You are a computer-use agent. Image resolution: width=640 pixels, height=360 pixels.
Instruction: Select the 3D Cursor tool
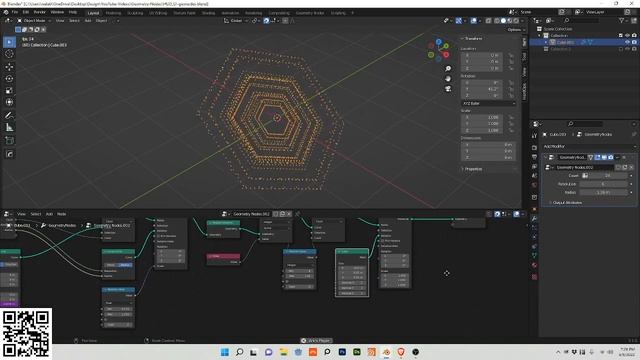tap(9, 54)
